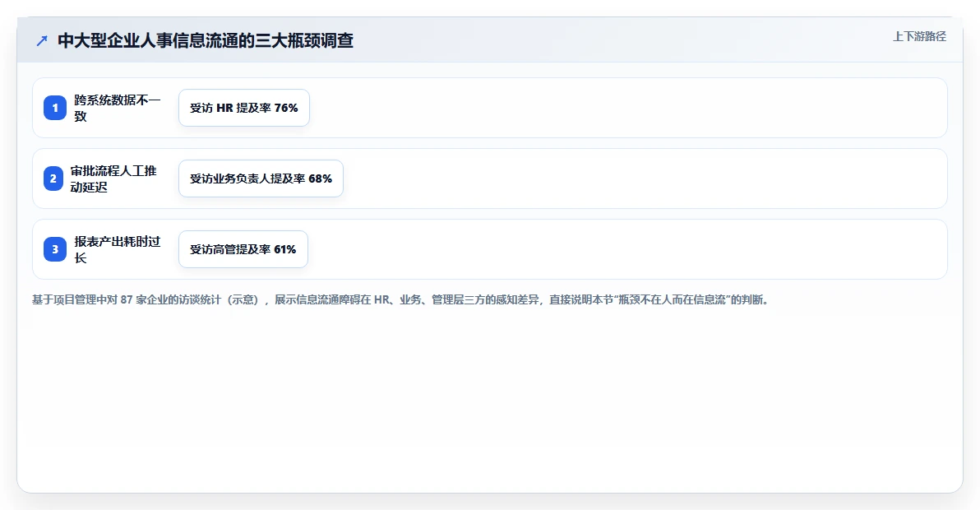Click the arrow icon beside the survey title
This screenshot has height=510, width=980.
point(42,41)
